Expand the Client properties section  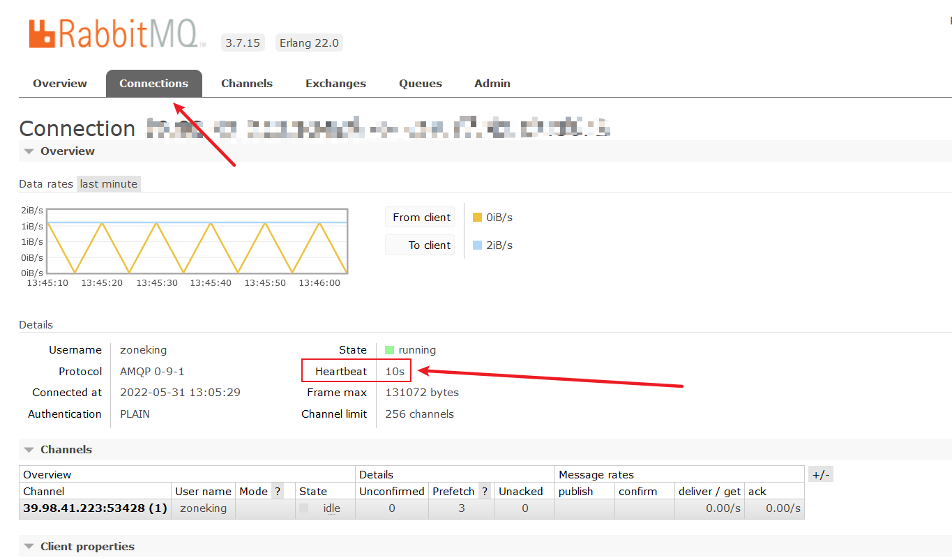pyautogui.click(x=80, y=547)
